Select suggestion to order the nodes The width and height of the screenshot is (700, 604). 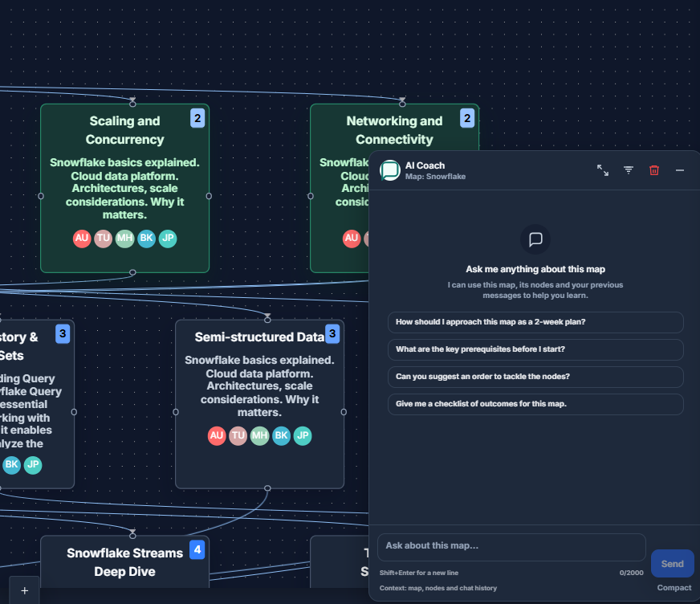[x=535, y=377]
